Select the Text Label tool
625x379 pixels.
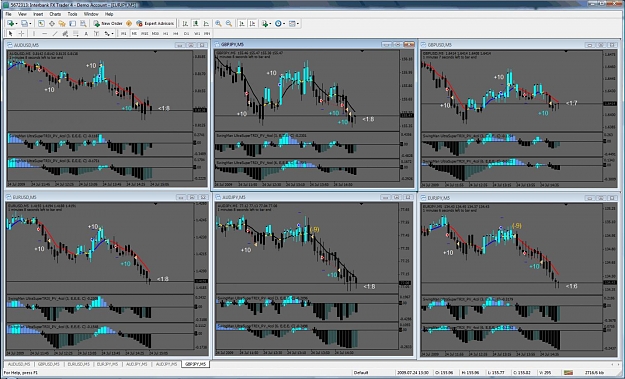(96, 33)
